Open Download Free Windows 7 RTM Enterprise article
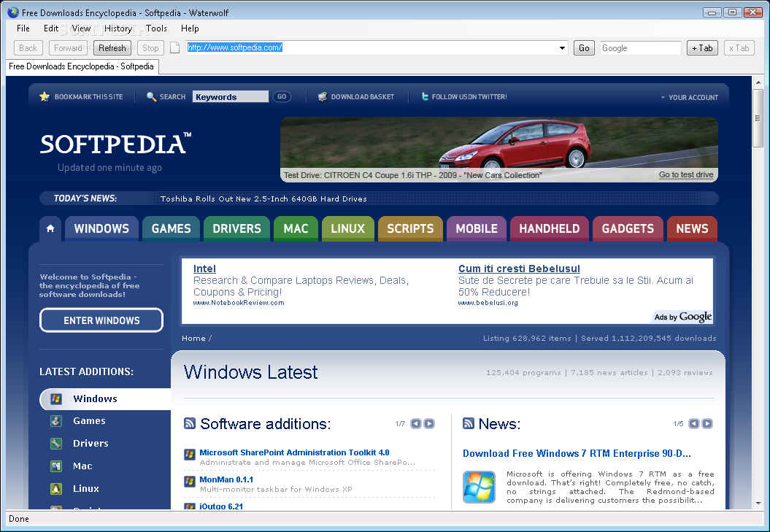This screenshot has height=532, width=770. [577, 453]
